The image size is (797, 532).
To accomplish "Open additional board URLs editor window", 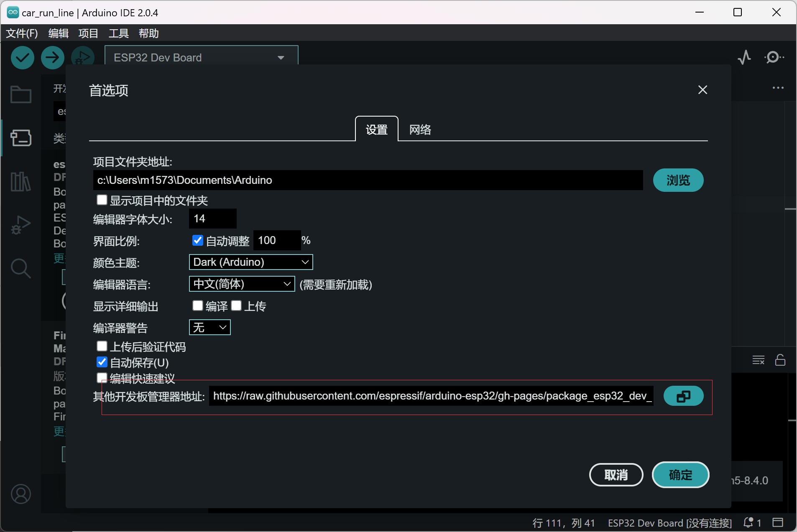I will 683,396.
